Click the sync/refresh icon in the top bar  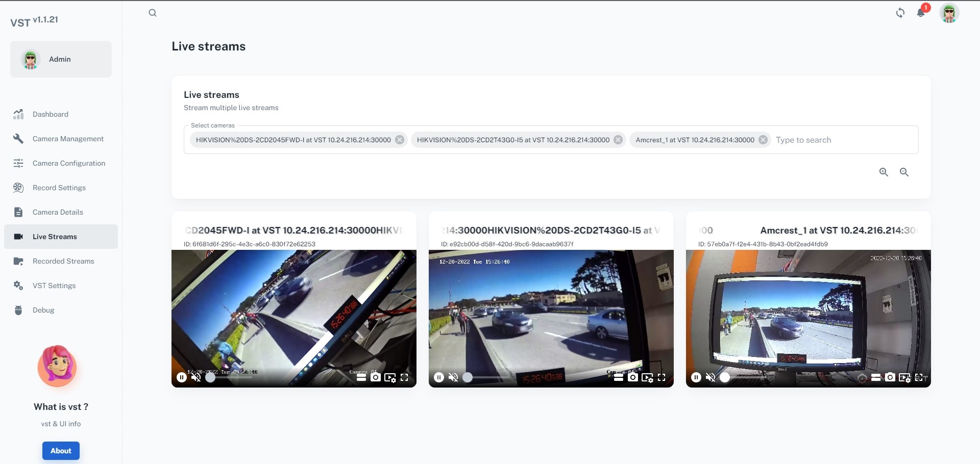coord(901,13)
